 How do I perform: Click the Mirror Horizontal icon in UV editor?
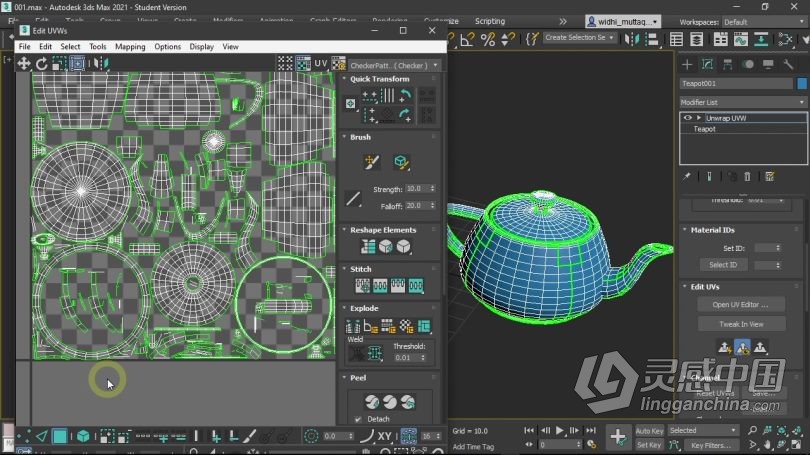(x=101, y=64)
